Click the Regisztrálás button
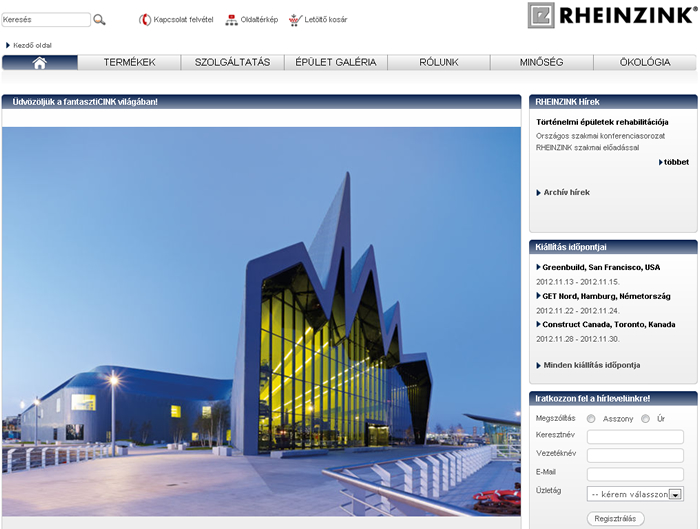This screenshot has height=529, width=700. (x=615, y=519)
